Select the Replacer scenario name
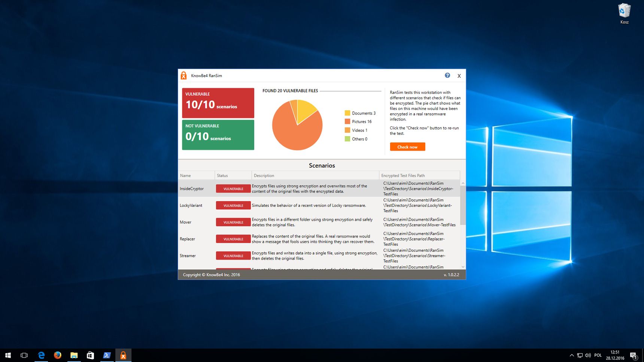The width and height of the screenshot is (644, 362). click(x=187, y=239)
